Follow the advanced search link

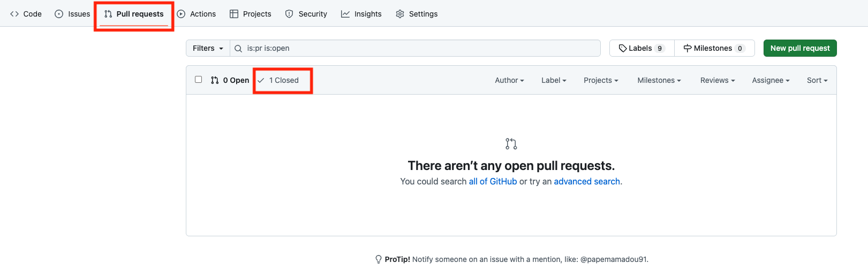pos(587,182)
